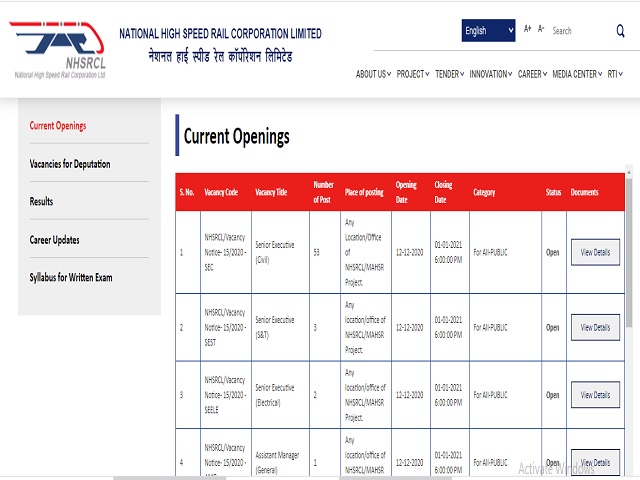640x480 pixels.
Task: Click the Hindi company name title
Action: click(x=220, y=56)
